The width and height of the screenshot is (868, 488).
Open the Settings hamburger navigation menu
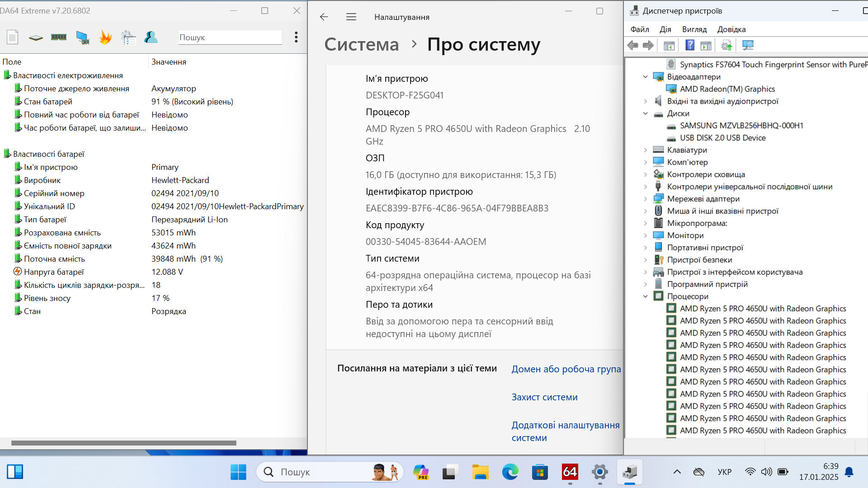(x=351, y=17)
